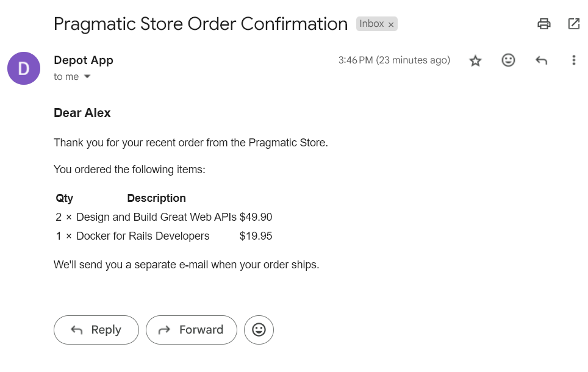This screenshot has width=588, height=372.
Task: Click the reply arrow icon beside the timestamp
Action: 541,60
